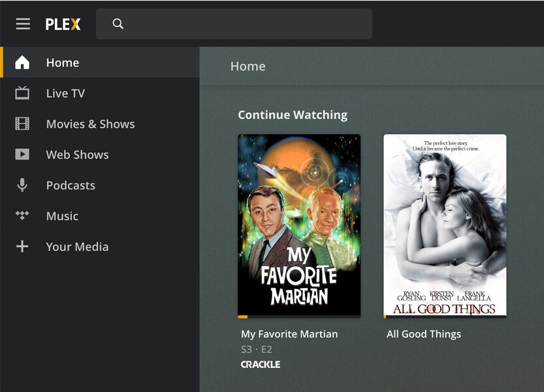
Task: Click the My Favorite Martian title link
Action: pos(289,334)
